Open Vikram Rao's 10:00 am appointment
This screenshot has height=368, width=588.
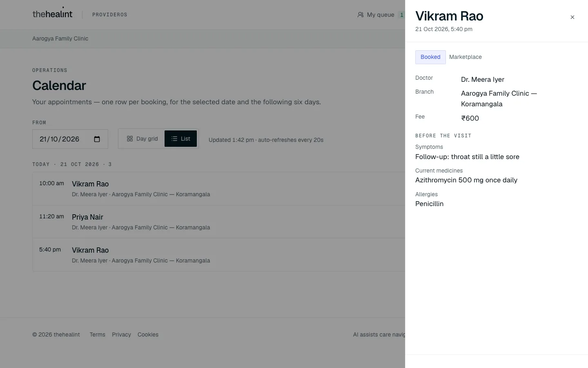click(219, 188)
